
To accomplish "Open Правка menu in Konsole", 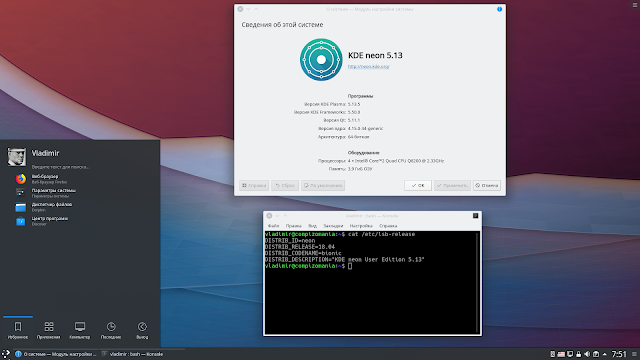I will click(293, 226).
